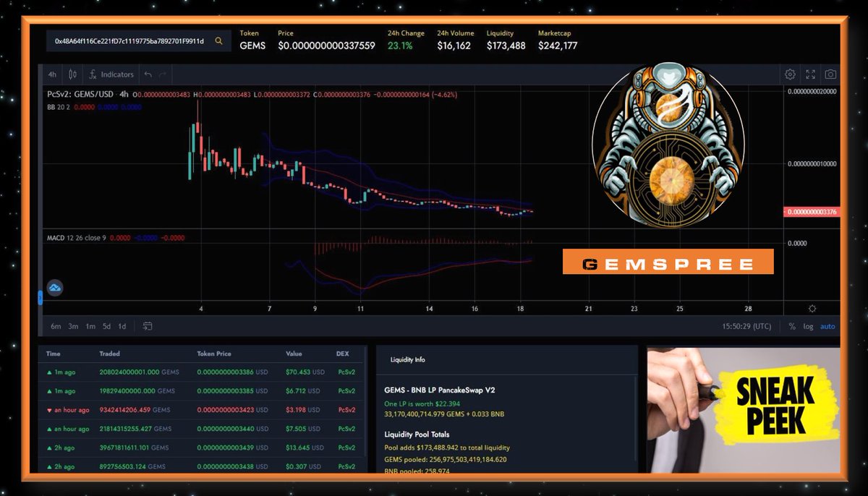Open the candlestick chart style selector
Viewport: 868px width, 496px height.
point(72,74)
